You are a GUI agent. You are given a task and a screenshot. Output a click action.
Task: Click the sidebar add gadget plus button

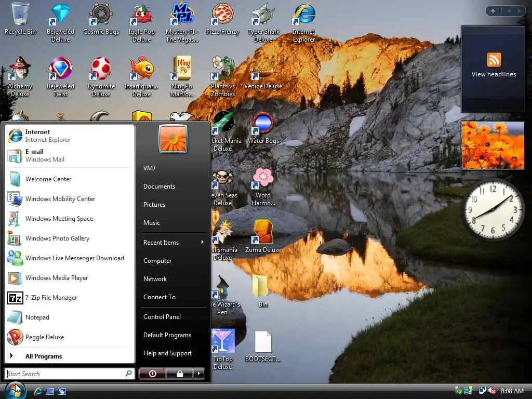(x=493, y=11)
